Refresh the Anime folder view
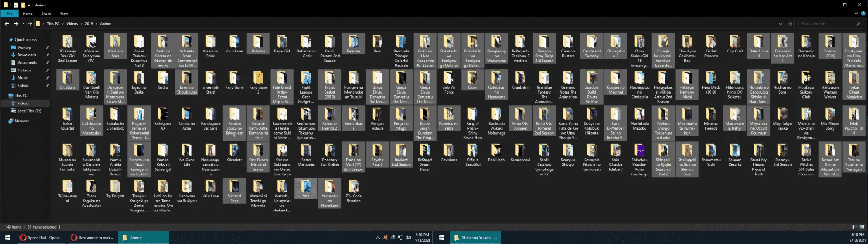Viewport: 868px width, 244px height. point(790,24)
